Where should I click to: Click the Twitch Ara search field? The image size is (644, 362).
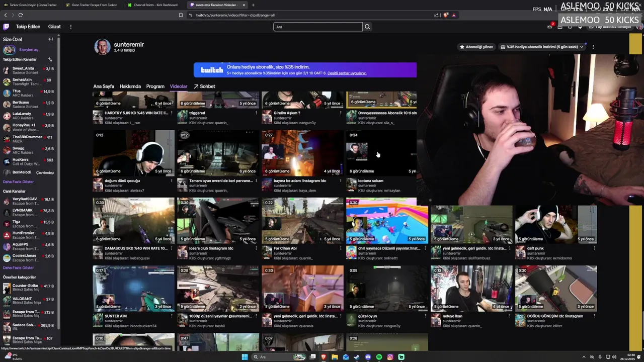click(317, 27)
